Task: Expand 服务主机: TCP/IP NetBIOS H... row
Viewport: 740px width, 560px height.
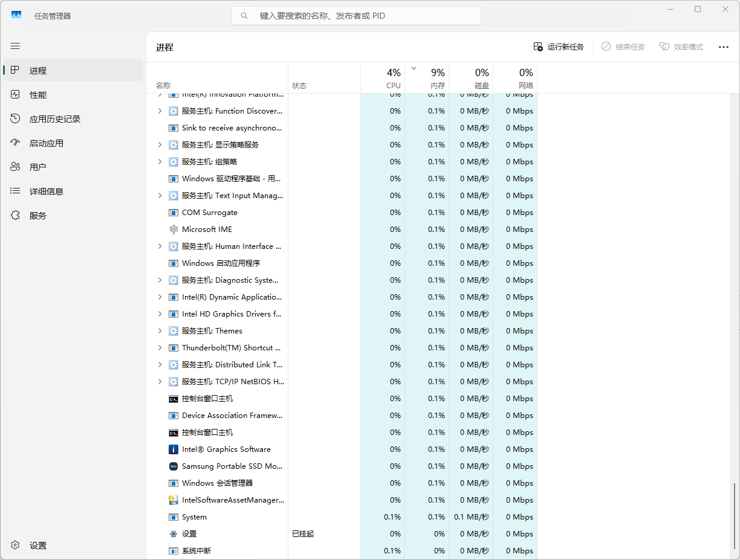Action: (160, 382)
